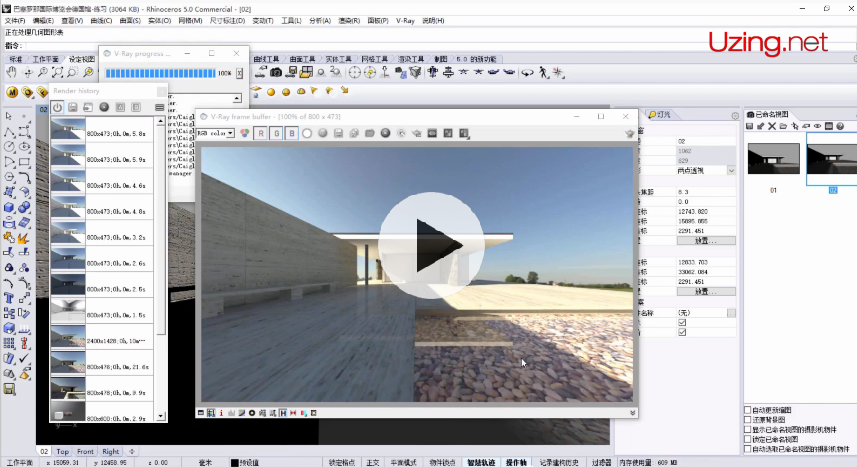This screenshot has height=467, width=857.
Task: Toggle the lower checked box in properties panel
Action: [682, 333]
